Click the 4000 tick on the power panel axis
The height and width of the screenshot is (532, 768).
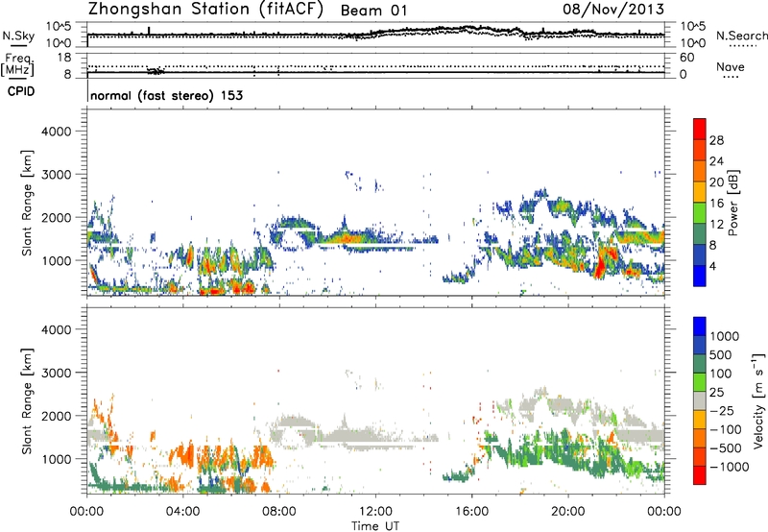(x=56, y=132)
